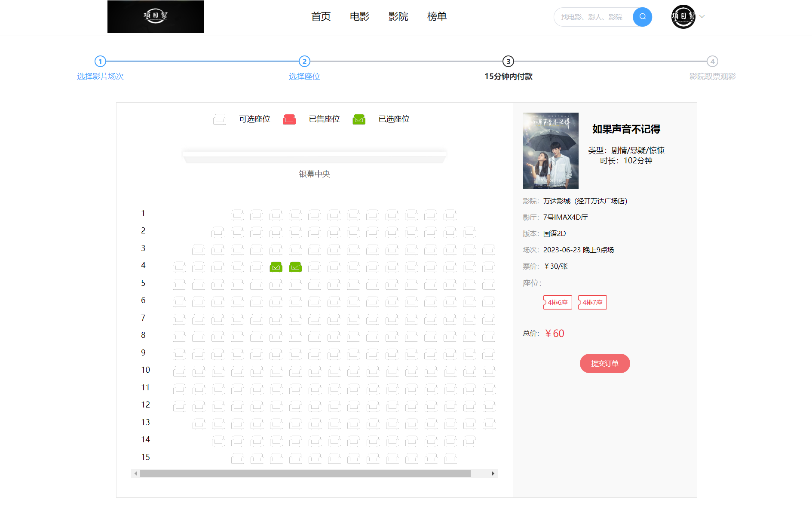Select seat 2 in row 11
Screen dimensions: 812x524
coord(199,389)
